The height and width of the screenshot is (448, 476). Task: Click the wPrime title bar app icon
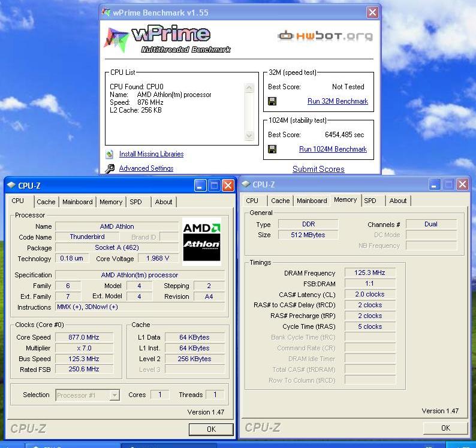tap(106, 13)
